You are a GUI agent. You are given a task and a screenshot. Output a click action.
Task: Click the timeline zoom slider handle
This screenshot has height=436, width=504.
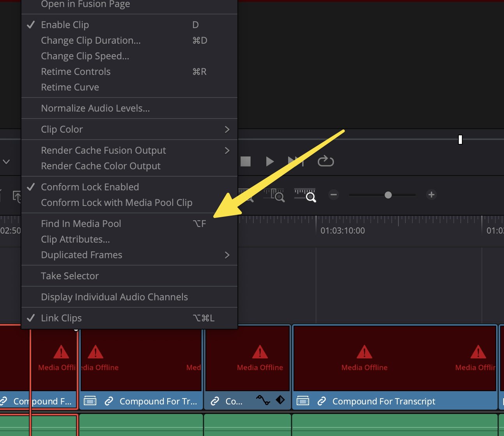388,195
